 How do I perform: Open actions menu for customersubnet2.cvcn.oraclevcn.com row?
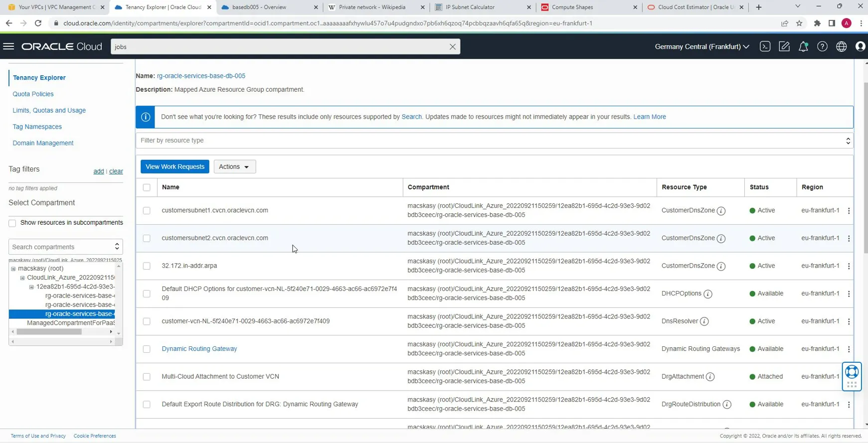[x=849, y=238]
